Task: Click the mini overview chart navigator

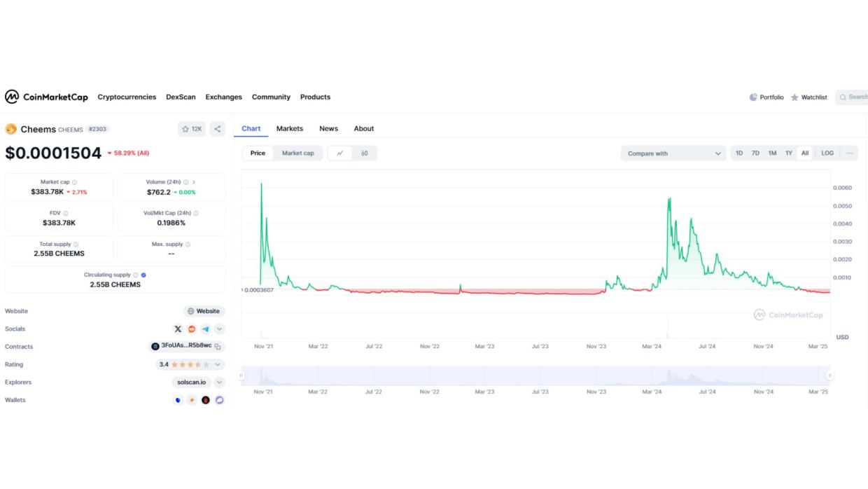Action: click(535, 376)
